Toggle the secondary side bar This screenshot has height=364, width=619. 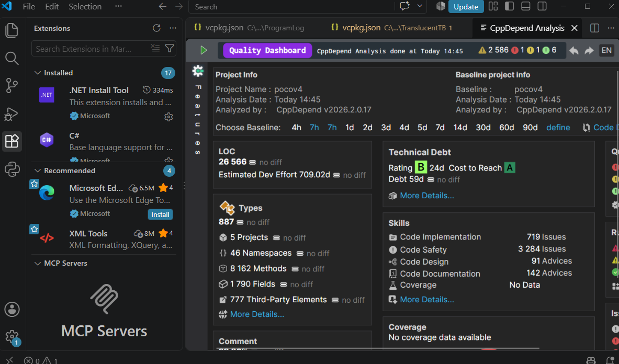click(542, 6)
